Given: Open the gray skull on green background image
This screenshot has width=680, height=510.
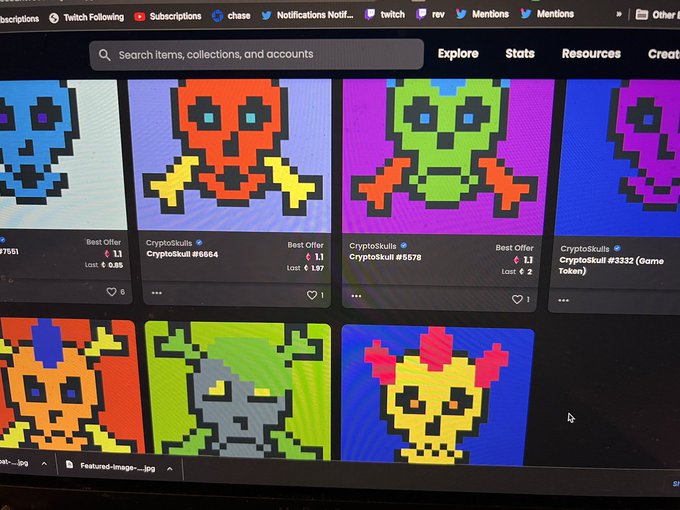Looking at the screenshot, I should pyautogui.click(x=239, y=390).
